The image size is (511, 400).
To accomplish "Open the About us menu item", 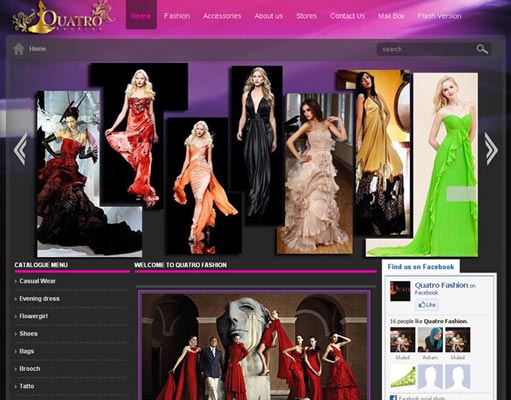I will click(x=269, y=16).
